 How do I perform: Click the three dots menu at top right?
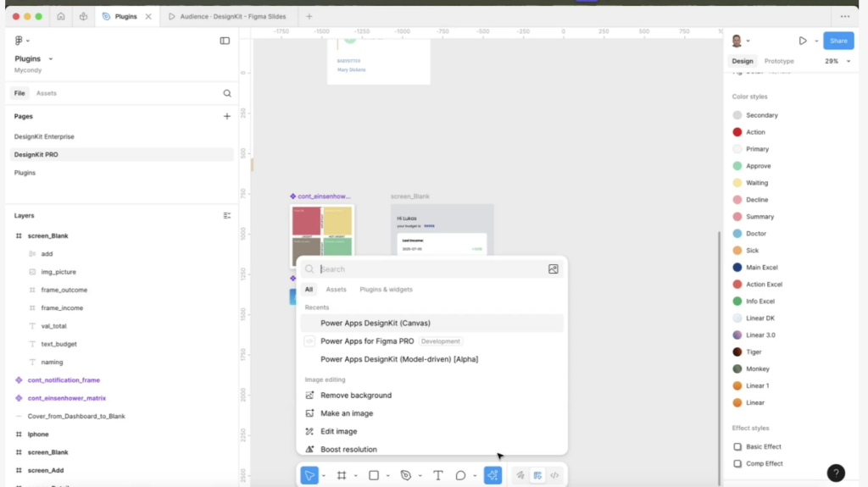coord(845,17)
